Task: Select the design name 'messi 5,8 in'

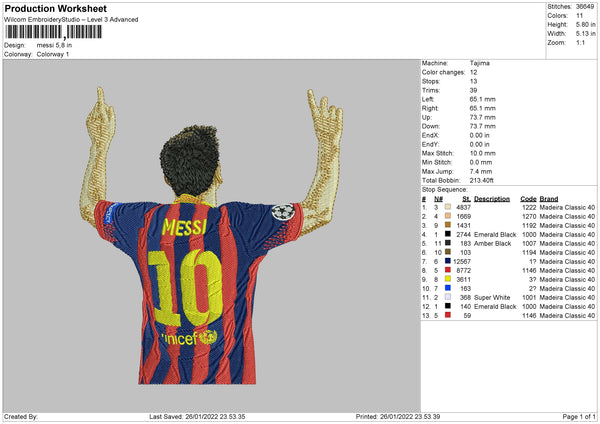Action: point(54,45)
